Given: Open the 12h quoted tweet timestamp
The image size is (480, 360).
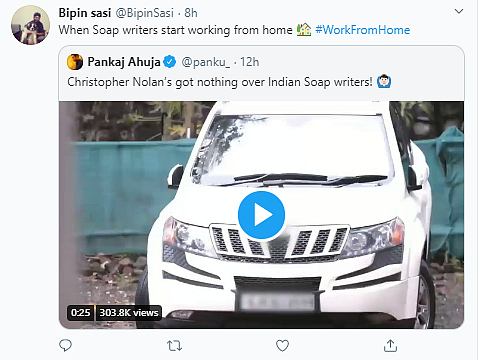Looking at the screenshot, I should click(250, 62).
